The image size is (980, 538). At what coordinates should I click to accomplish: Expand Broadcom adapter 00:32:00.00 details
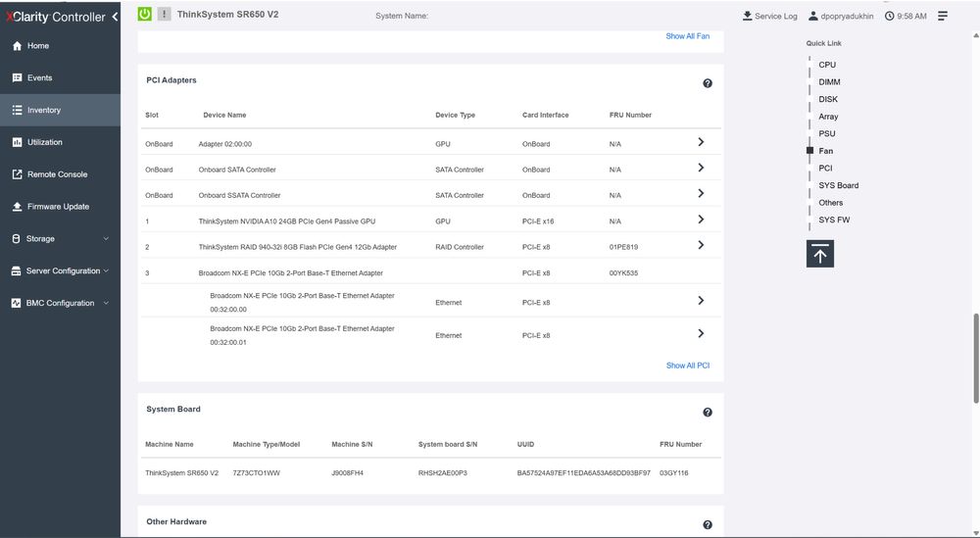(x=701, y=301)
